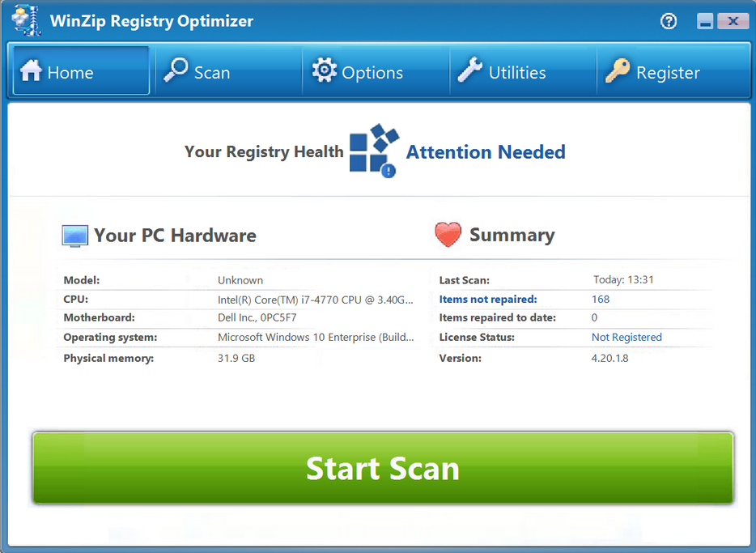Open the Utilities tab
The image size is (756, 553).
point(523,71)
